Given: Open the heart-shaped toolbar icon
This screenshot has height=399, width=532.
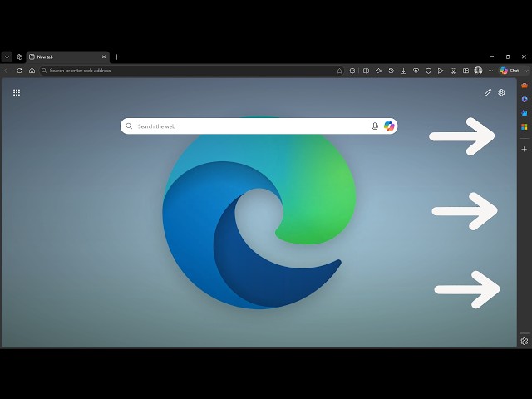Looking at the screenshot, I should (429, 71).
